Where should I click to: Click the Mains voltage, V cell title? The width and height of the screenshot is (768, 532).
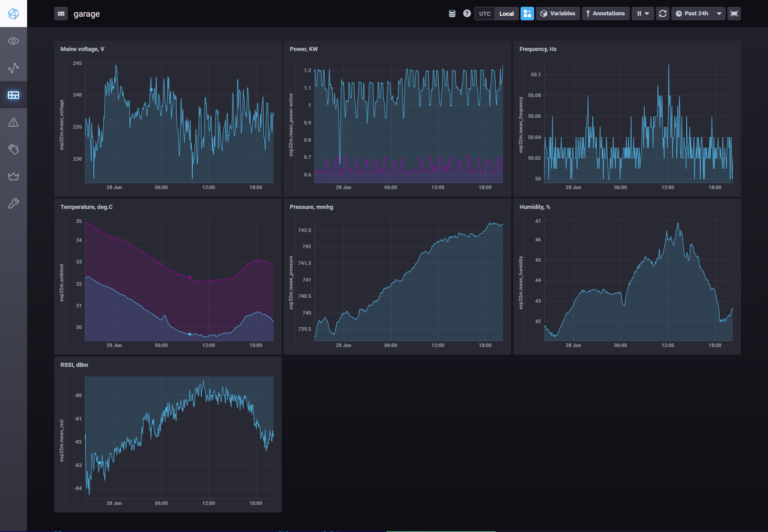[x=82, y=49]
